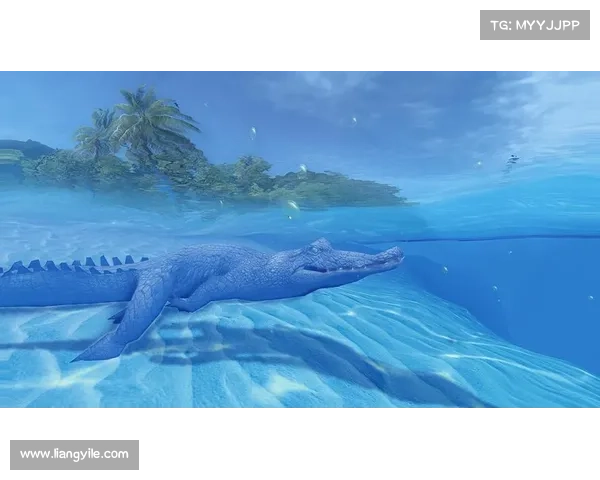This screenshot has height=480, width=600.
Task: Click the TG: MYYJJPP label
Action: pyautogui.click(x=535, y=24)
